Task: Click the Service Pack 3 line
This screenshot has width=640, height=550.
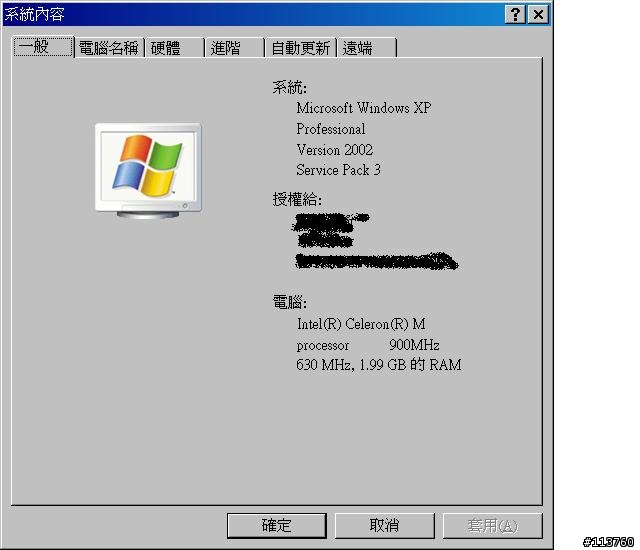Action: coord(338,170)
